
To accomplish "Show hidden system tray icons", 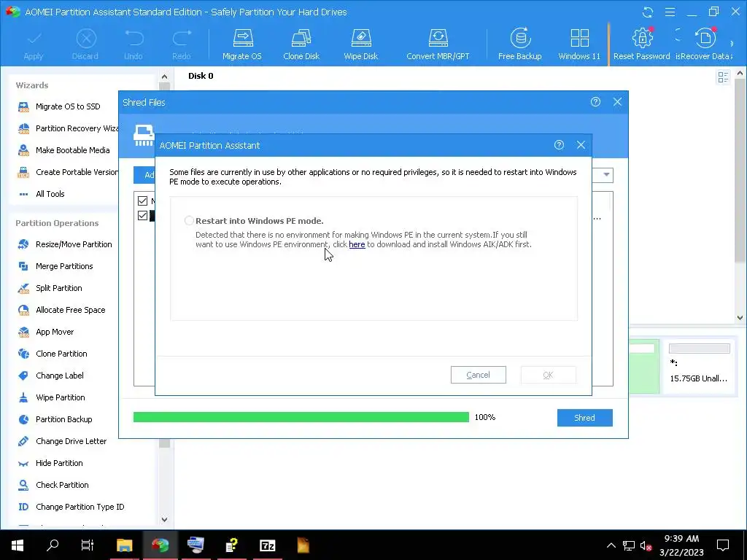I will coord(611,545).
